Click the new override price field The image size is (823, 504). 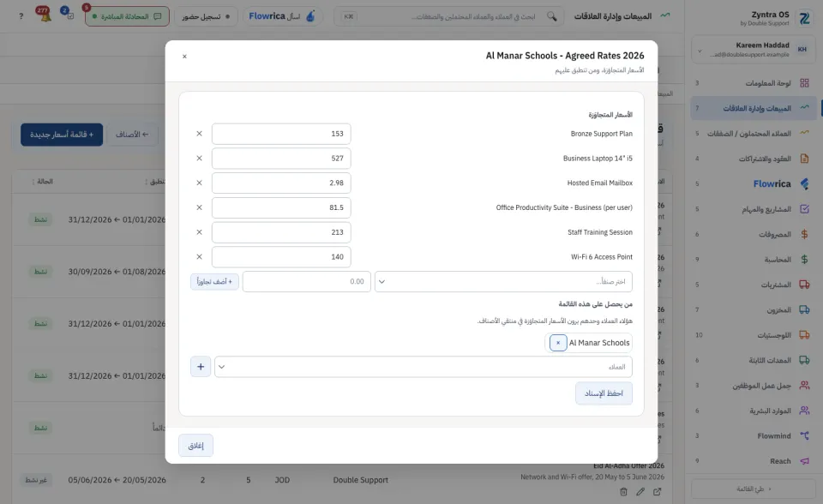307,282
